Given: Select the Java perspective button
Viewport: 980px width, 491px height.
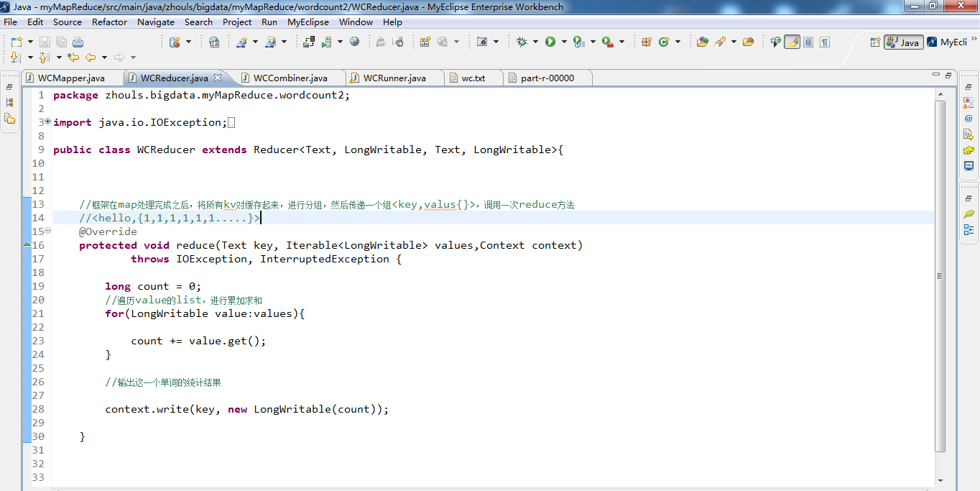Looking at the screenshot, I should coord(903,42).
